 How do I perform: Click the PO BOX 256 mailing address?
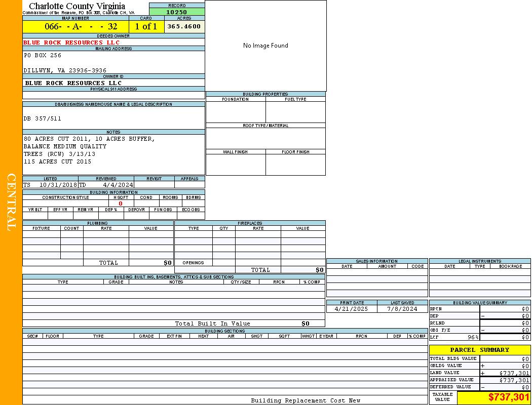tap(43, 55)
